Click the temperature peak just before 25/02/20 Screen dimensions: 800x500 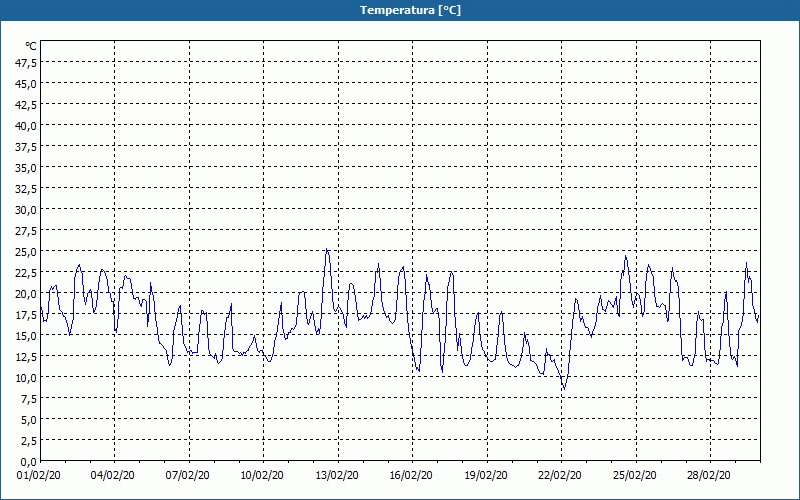click(x=626, y=256)
